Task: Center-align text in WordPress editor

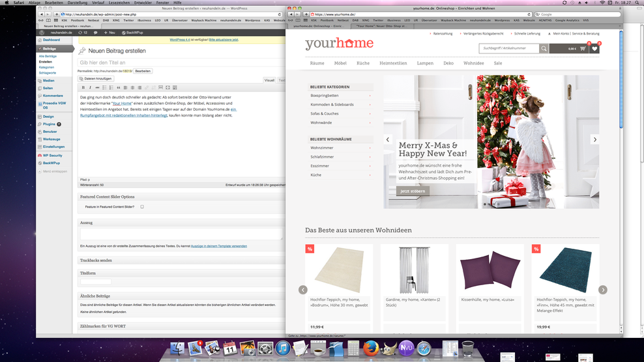Action: (132, 87)
